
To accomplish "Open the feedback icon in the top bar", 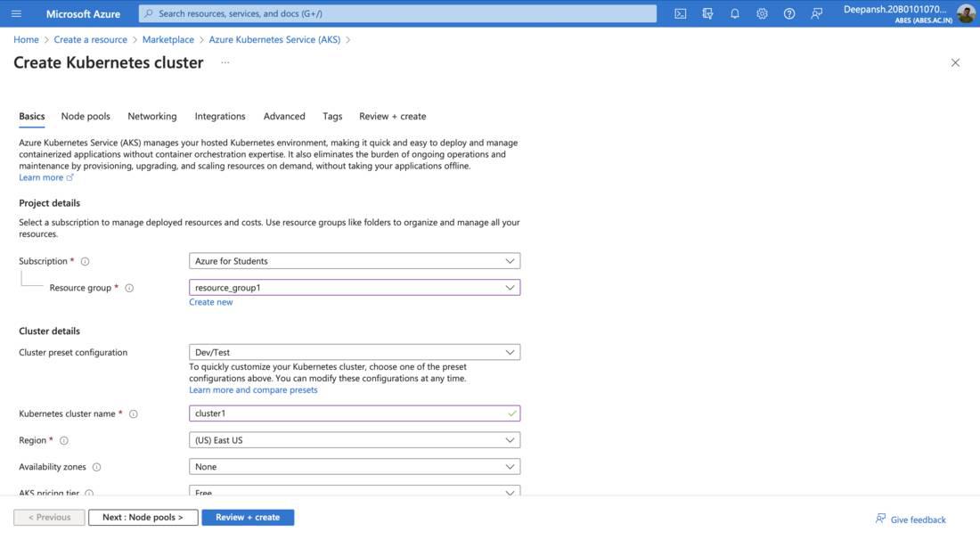I will point(816,13).
